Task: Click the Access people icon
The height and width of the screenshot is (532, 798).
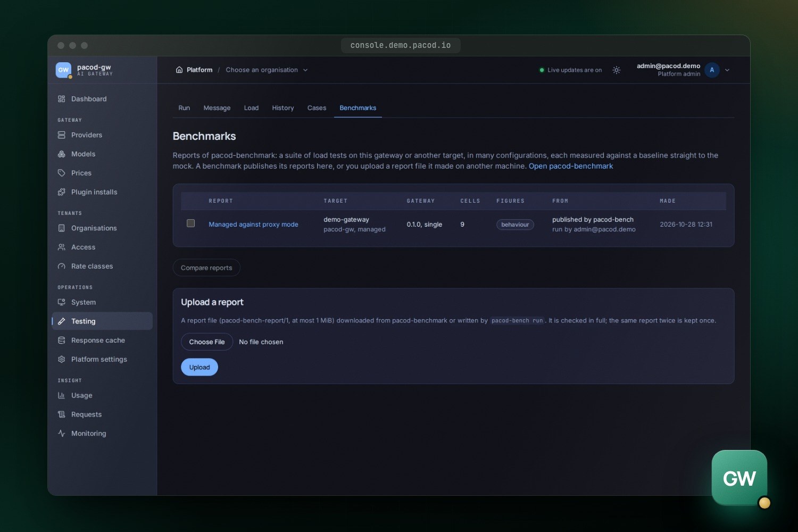Action: [61, 247]
